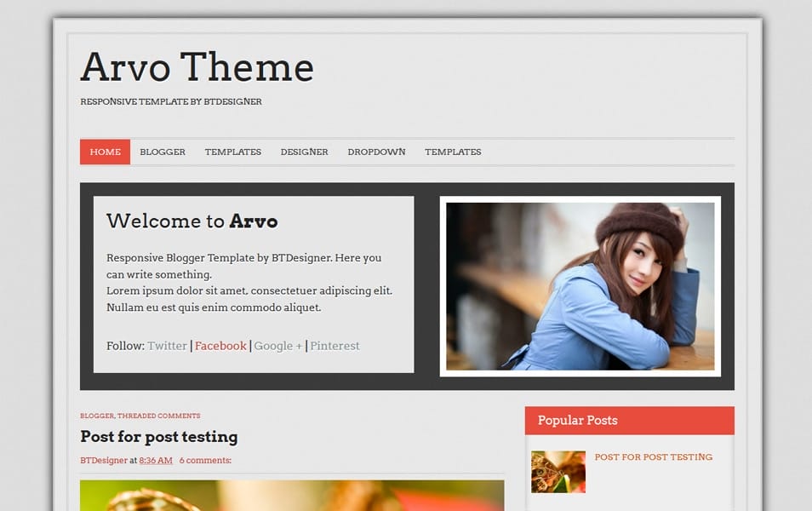812x511 pixels.
Task: View the BTDesigner author profile
Action: [100, 460]
